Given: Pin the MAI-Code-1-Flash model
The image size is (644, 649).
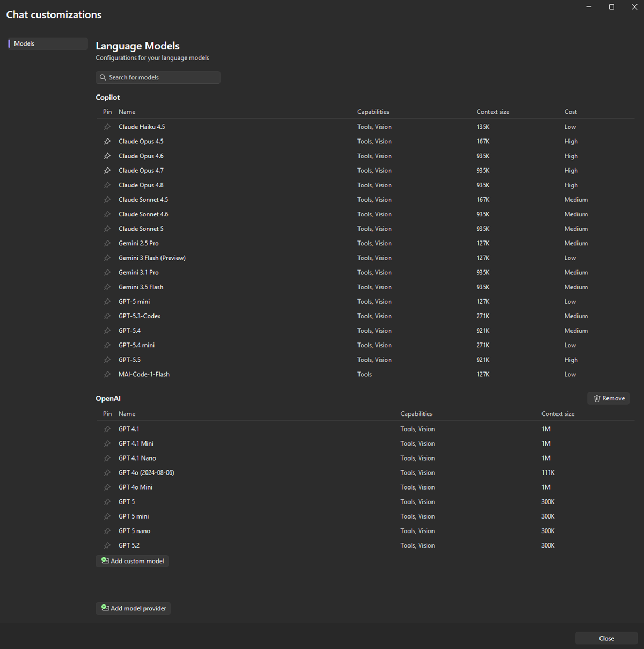Looking at the screenshot, I should 107,374.
